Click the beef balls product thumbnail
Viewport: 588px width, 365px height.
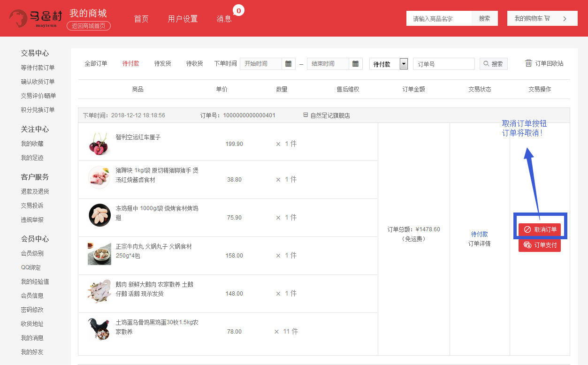99,253
